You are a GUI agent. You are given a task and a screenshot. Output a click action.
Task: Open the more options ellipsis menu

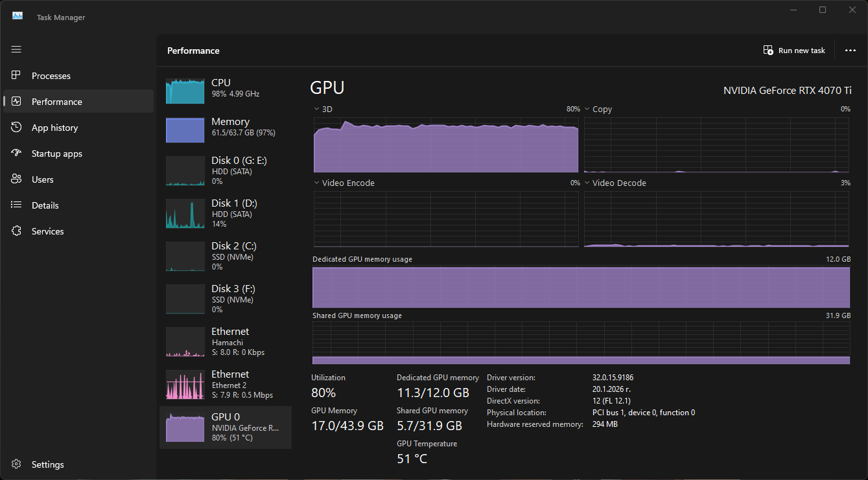pos(850,51)
